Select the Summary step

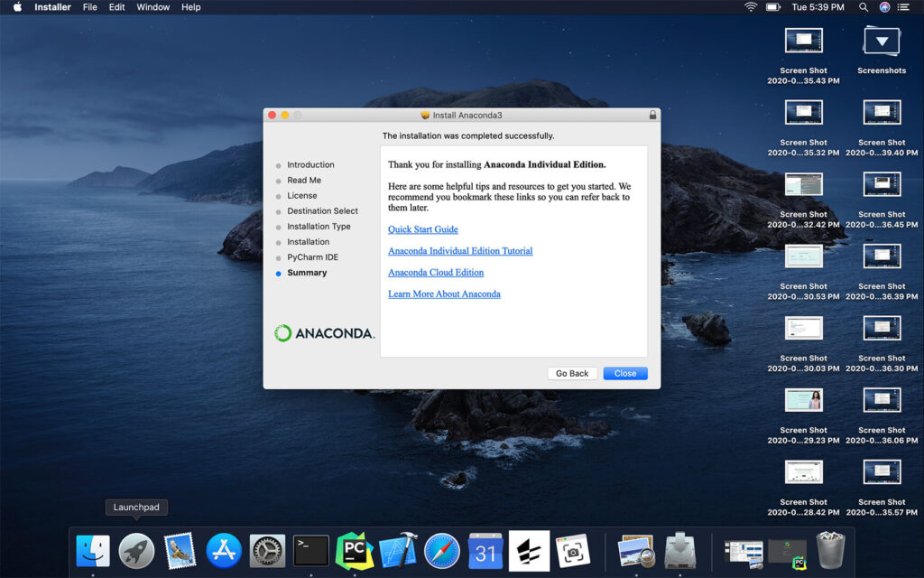[x=307, y=273]
